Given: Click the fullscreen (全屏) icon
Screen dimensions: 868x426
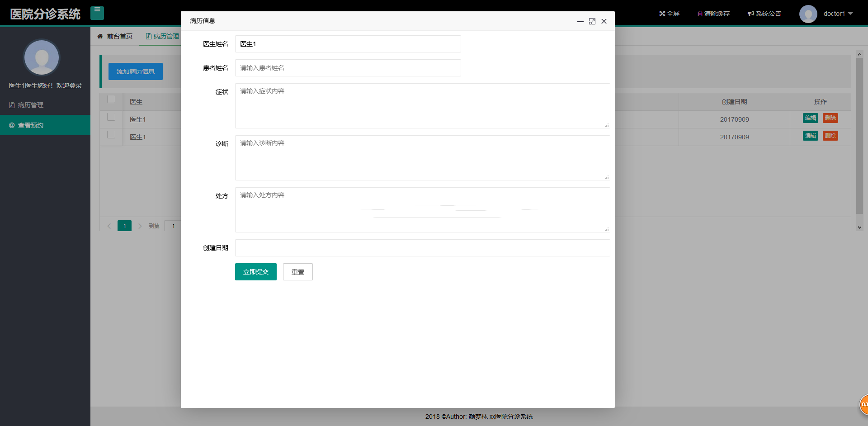Looking at the screenshot, I should coord(669,14).
